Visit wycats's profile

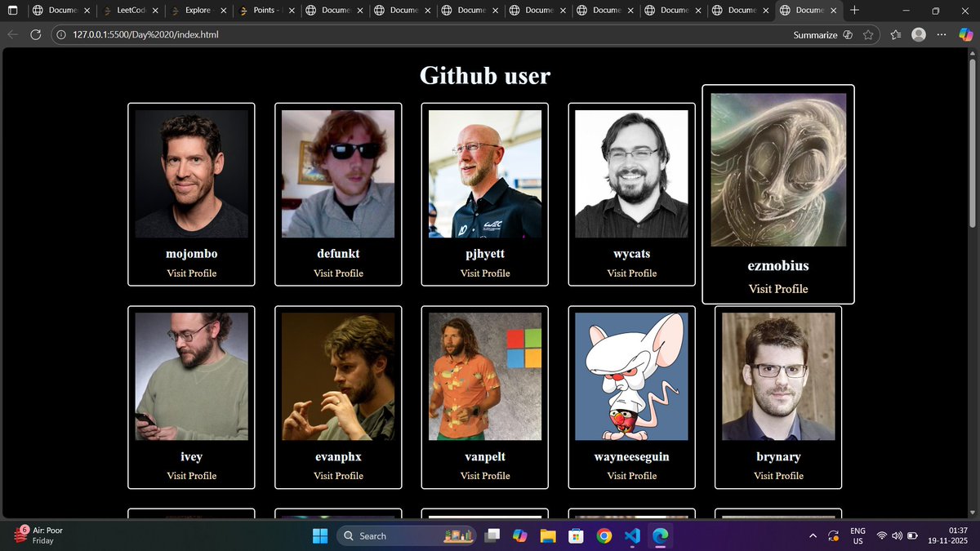tap(631, 273)
